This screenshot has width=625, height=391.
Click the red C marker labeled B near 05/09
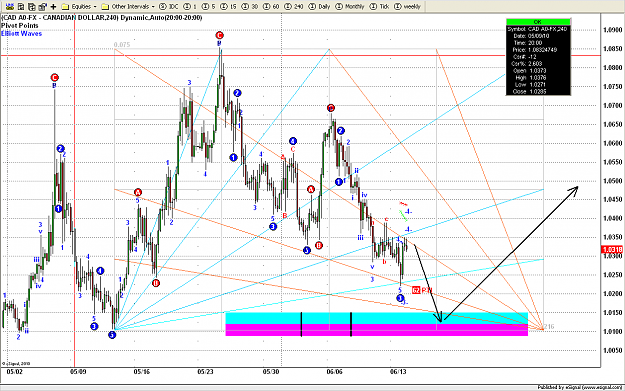click(55, 77)
